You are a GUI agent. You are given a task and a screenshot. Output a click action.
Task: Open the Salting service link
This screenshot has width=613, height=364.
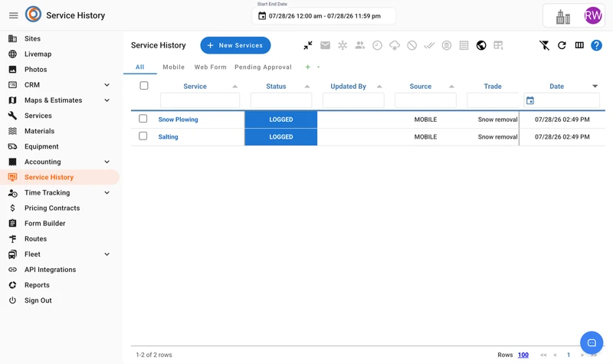tap(168, 137)
